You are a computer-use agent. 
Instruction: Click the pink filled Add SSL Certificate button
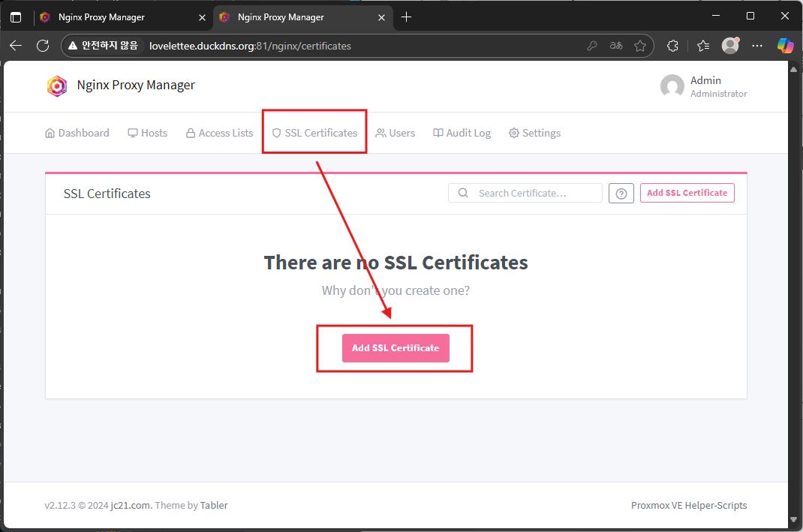coord(395,348)
